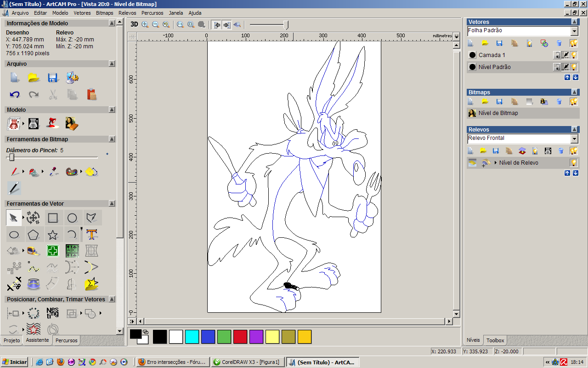Click the tape measure tool icon
The height and width of the screenshot is (368, 588).
pyautogui.click(x=33, y=251)
